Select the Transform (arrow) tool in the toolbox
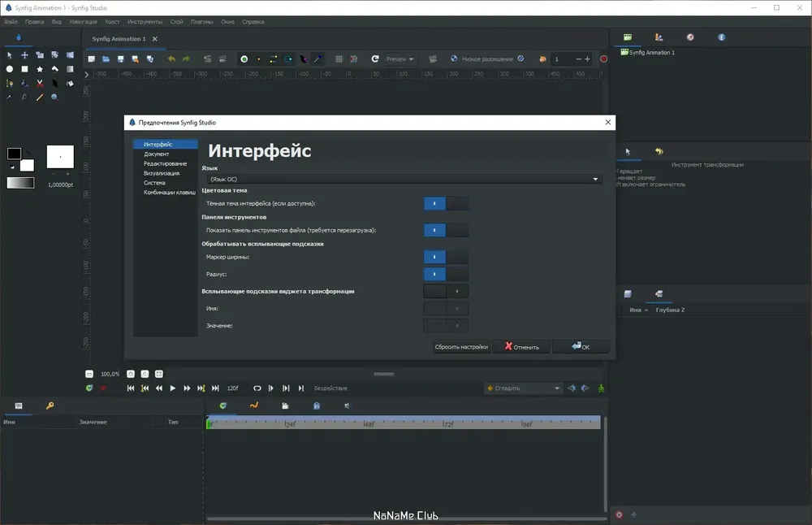The width and height of the screenshot is (812, 525). pyautogui.click(x=9, y=55)
